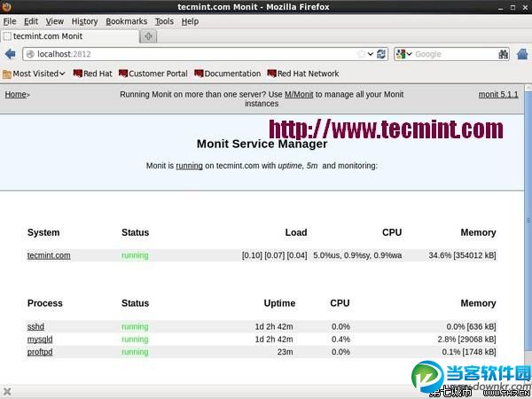532x399 pixels.
Task: Open the Customer Portal bookmark
Action: point(153,74)
